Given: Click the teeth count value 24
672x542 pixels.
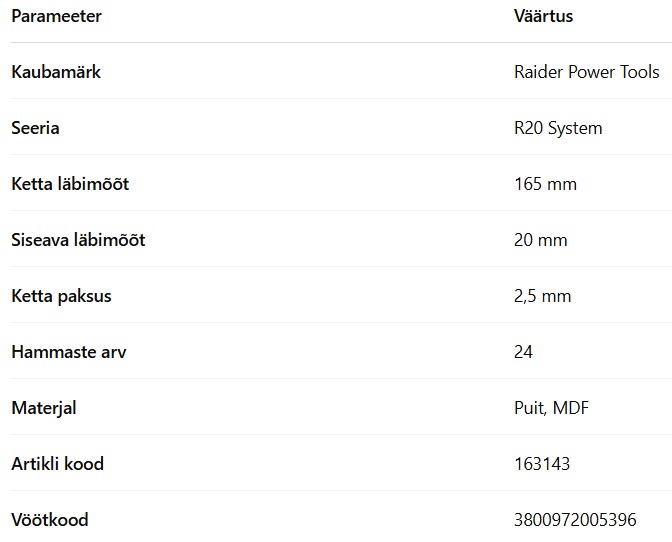Looking at the screenshot, I should coord(523,352).
